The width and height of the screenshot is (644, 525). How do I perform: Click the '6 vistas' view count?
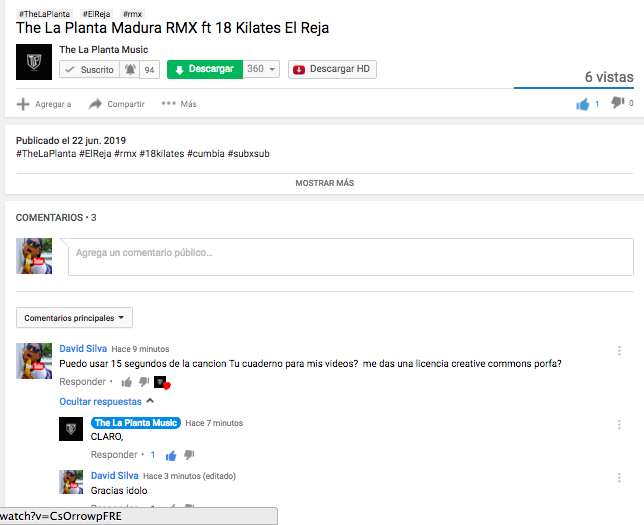pyautogui.click(x=609, y=77)
